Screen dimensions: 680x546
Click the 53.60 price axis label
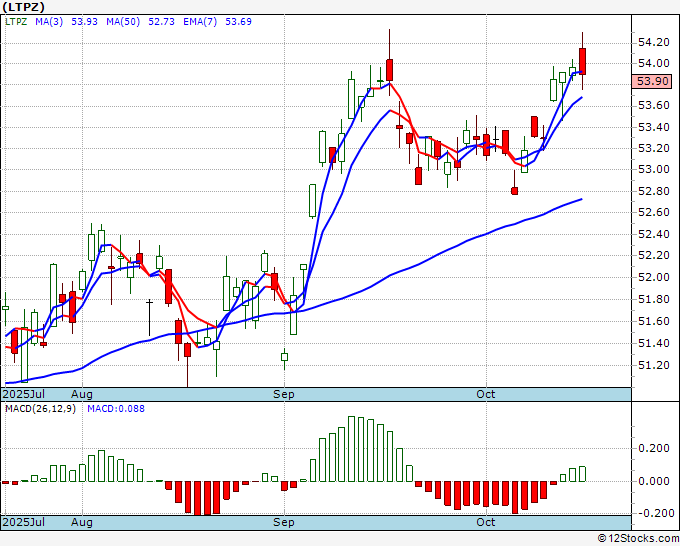(654, 105)
